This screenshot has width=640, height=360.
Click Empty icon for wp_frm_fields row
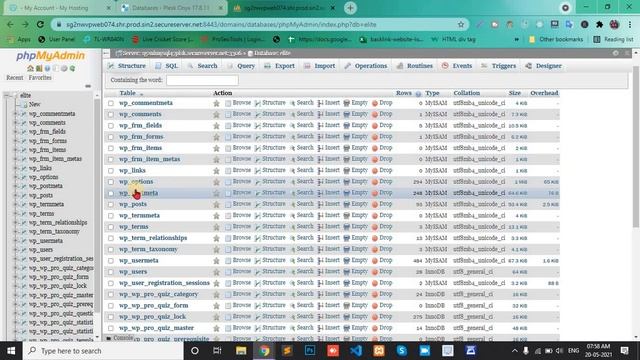click(347, 126)
